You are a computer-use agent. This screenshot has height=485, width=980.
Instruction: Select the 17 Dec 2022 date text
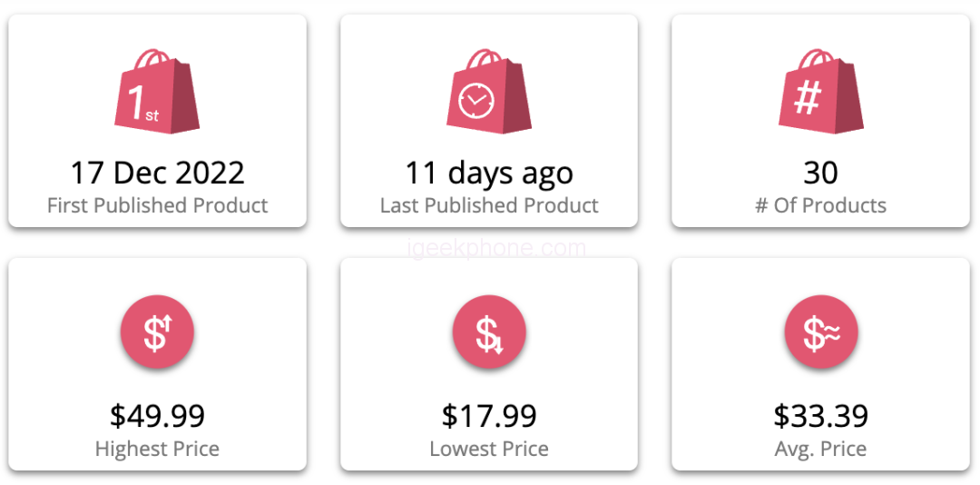[x=157, y=173]
